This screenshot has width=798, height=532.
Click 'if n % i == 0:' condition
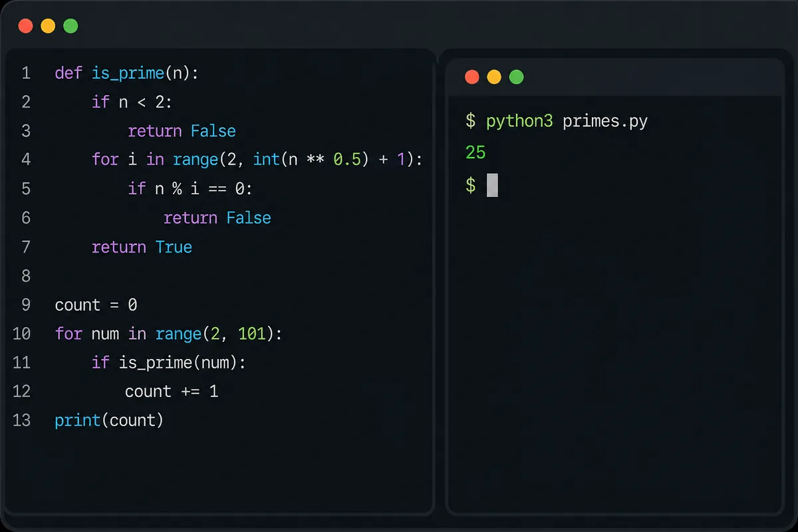point(190,189)
